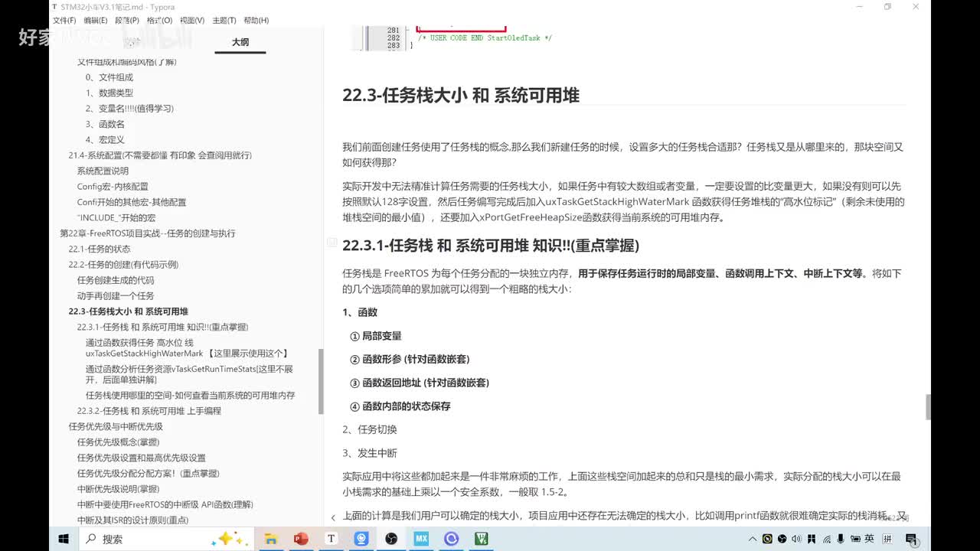The width and height of the screenshot is (980, 551).
Task: Go to outline item 4、宏定义
Action: tap(106, 140)
